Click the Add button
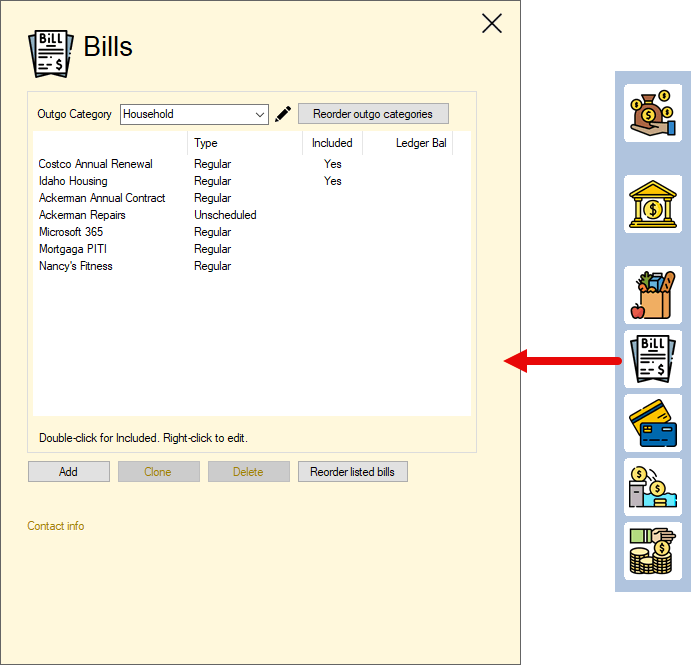 pyautogui.click(x=69, y=472)
